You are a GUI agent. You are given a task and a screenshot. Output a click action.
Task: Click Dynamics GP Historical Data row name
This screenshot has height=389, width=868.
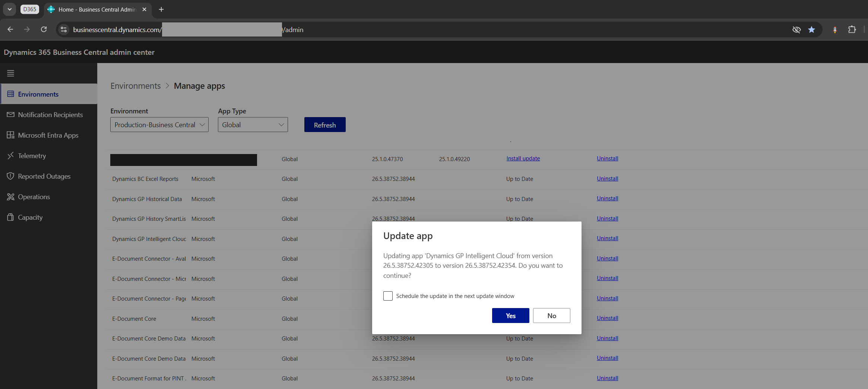point(147,199)
